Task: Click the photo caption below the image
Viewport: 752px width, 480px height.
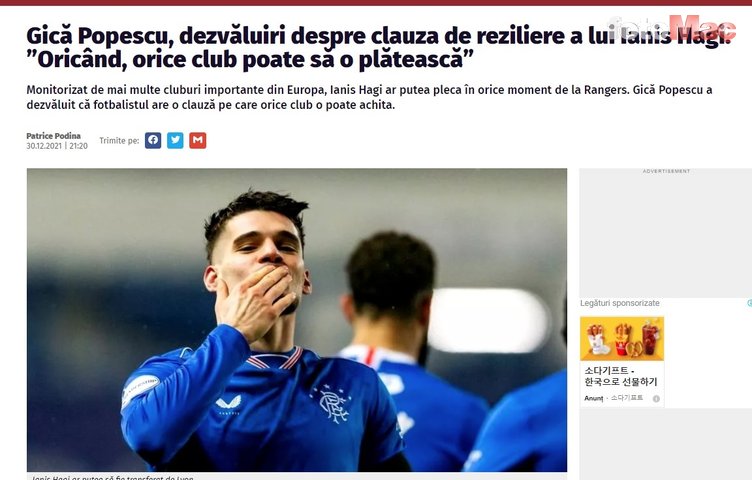Action: coord(113,477)
